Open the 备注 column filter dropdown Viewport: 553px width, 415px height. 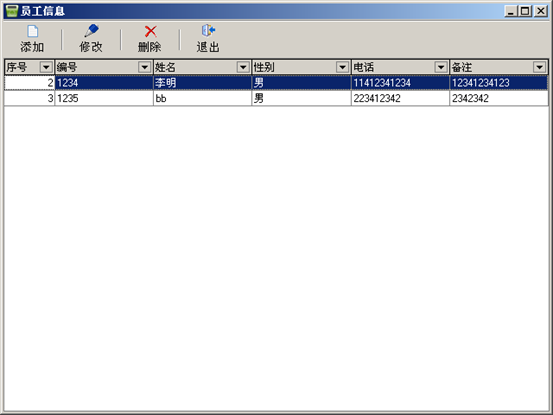pos(540,67)
